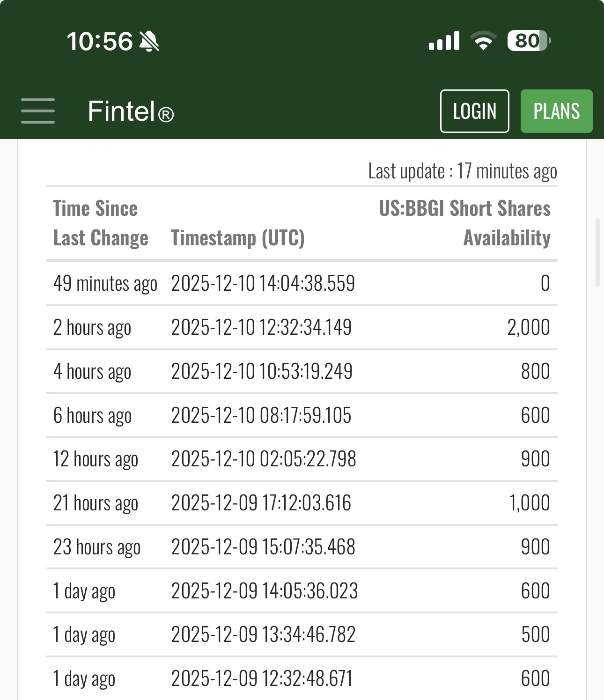Click the 1,000 shares availability cell
The width and height of the screenshot is (604, 700).
530,503
